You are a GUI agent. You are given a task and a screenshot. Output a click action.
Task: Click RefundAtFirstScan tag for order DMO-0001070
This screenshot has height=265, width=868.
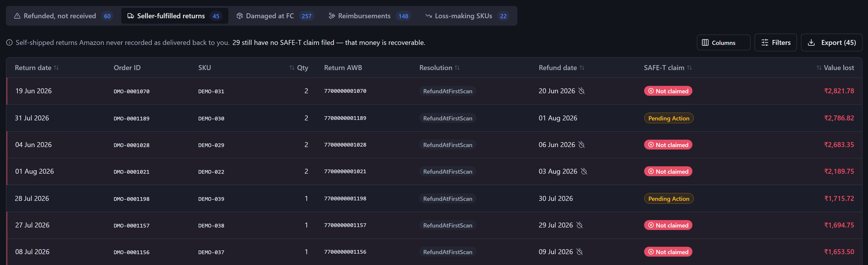pos(448,91)
